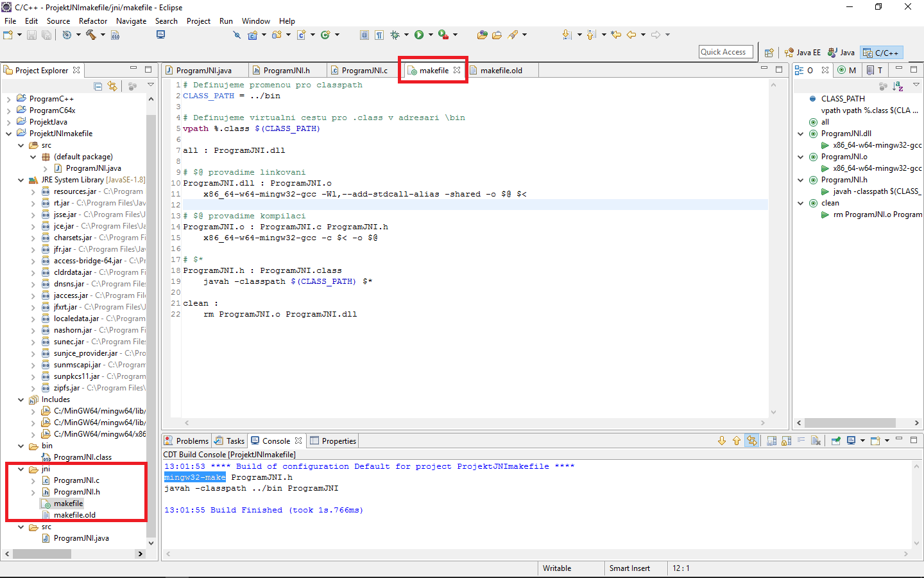Click the Quick Access field
Viewport: 924px width, 578px height.
[726, 52]
